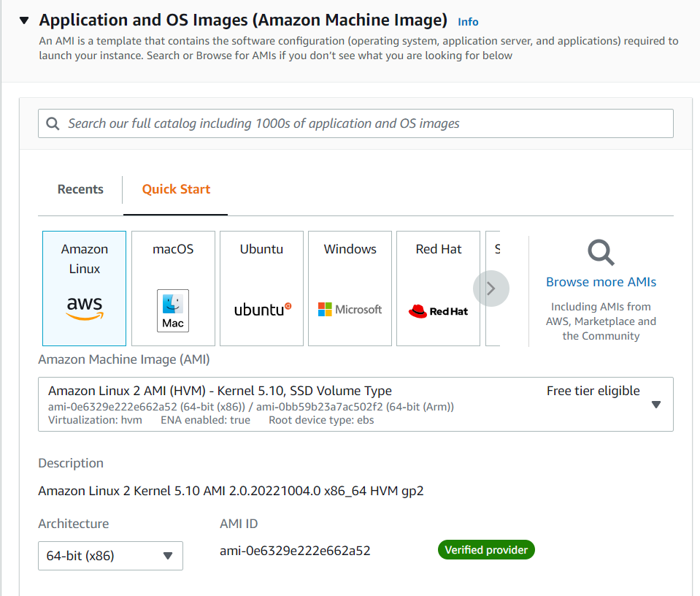The image size is (700, 596).
Task: Select the AMI ID text ami-0e6329e222e662a52
Action: click(295, 551)
